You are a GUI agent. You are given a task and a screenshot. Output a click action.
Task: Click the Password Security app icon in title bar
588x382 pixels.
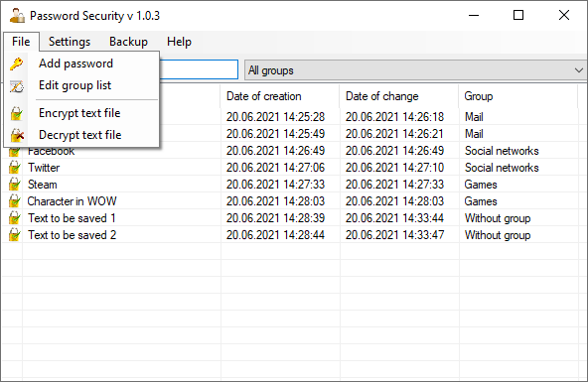tap(17, 16)
